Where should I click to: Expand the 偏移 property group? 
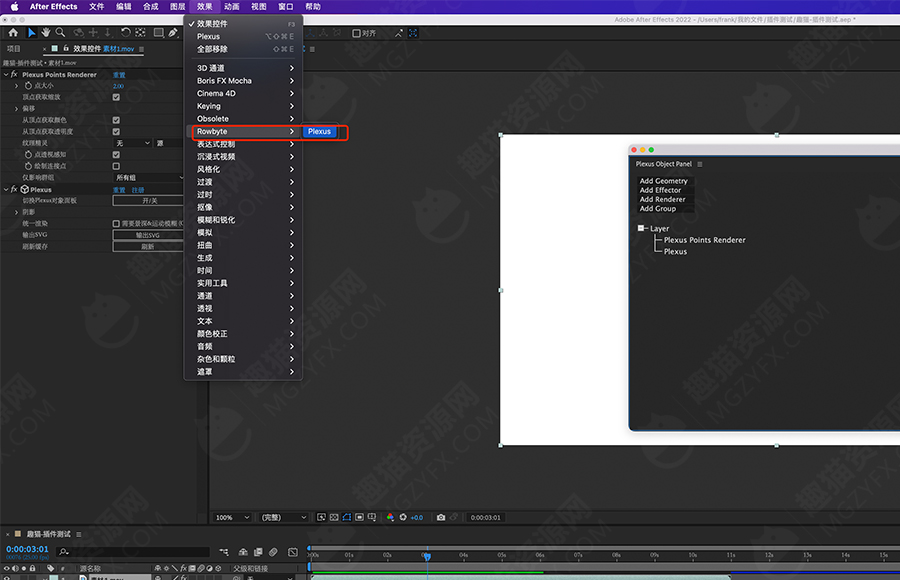(16, 109)
